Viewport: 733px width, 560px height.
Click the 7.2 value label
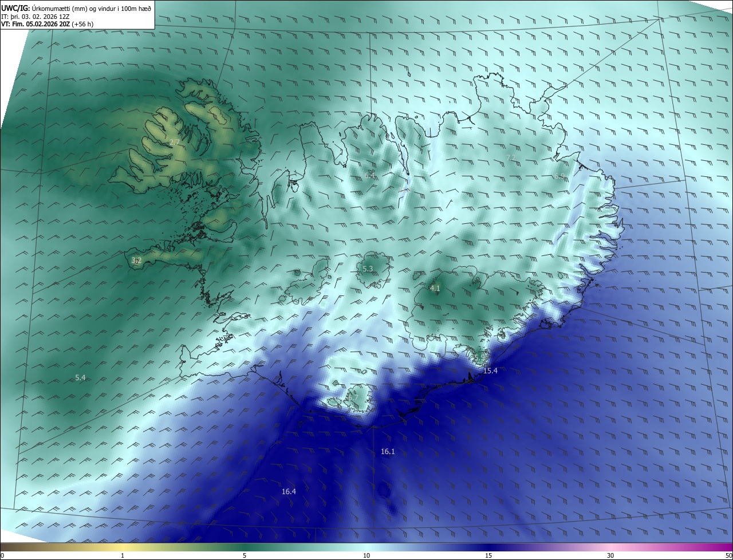click(511, 157)
